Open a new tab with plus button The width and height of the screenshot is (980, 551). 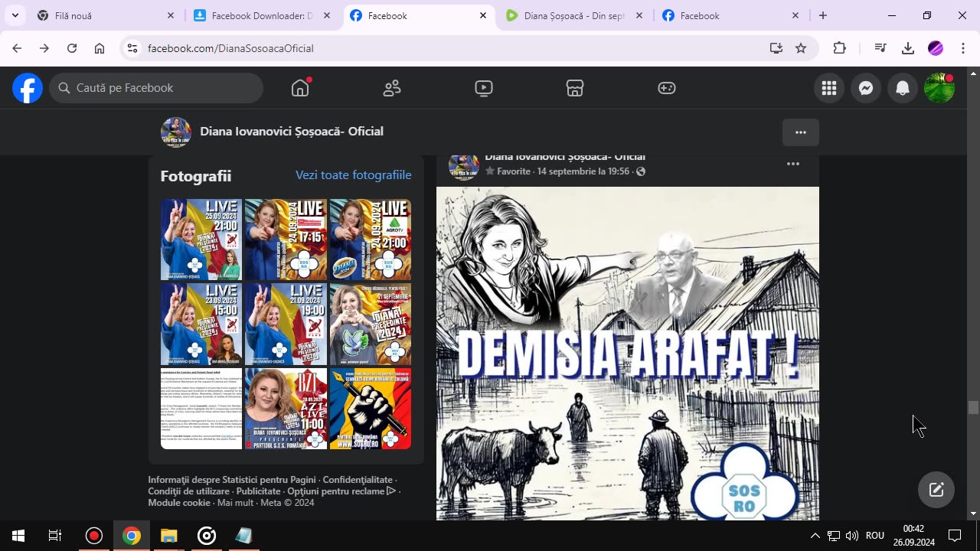click(x=823, y=15)
